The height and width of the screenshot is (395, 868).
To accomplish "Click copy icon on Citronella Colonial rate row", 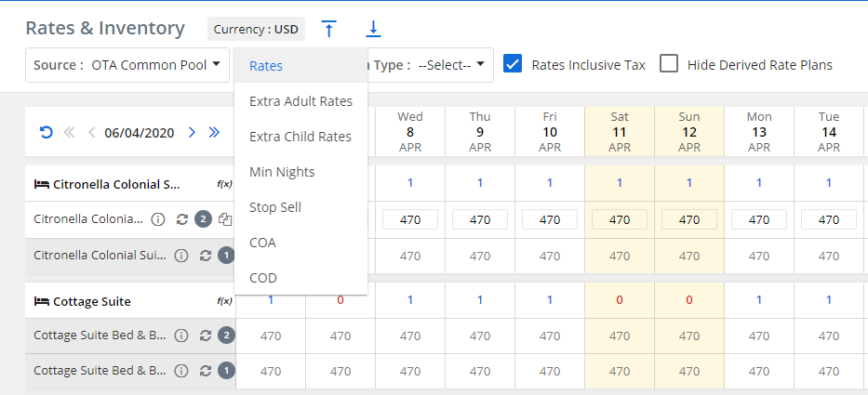I will [224, 220].
